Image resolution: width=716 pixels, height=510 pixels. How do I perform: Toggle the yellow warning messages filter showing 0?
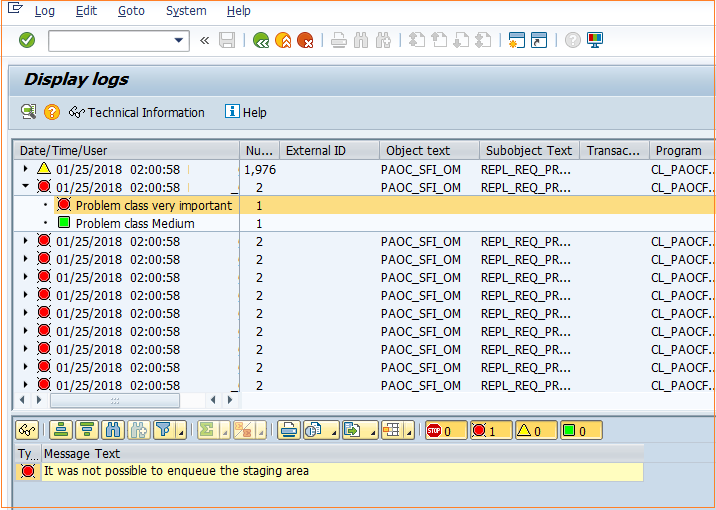(536, 430)
